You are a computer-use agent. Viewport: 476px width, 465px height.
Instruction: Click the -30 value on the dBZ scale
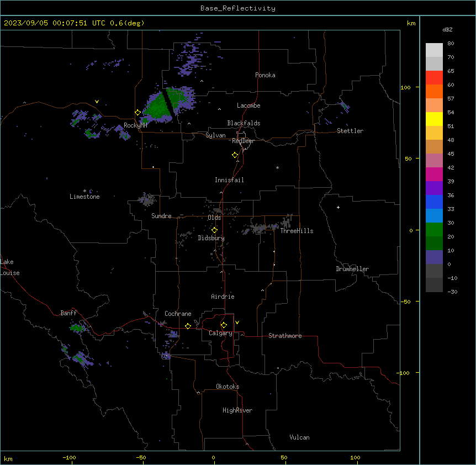[452, 292]
